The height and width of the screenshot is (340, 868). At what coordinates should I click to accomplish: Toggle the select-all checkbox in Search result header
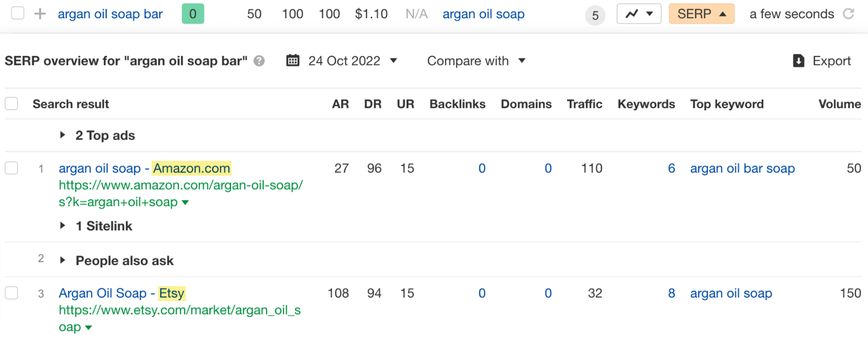pos(11,104)
